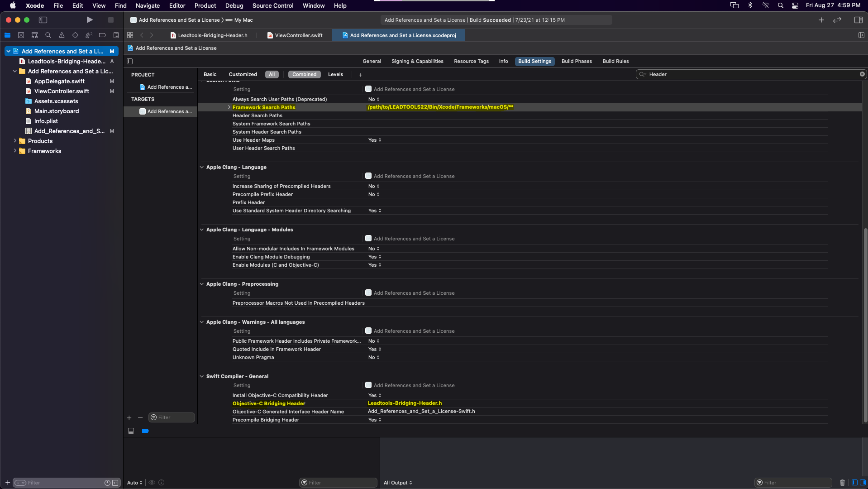Collapse Swift Compiler - General section
Image resolution: width=868 pixels, height=489 pixels.
(202, 376)
